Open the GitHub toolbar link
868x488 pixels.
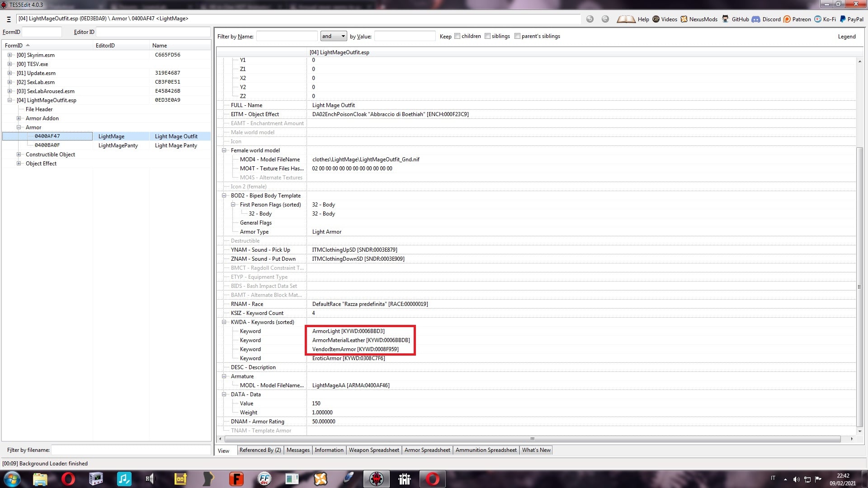(x=736, y=19)
